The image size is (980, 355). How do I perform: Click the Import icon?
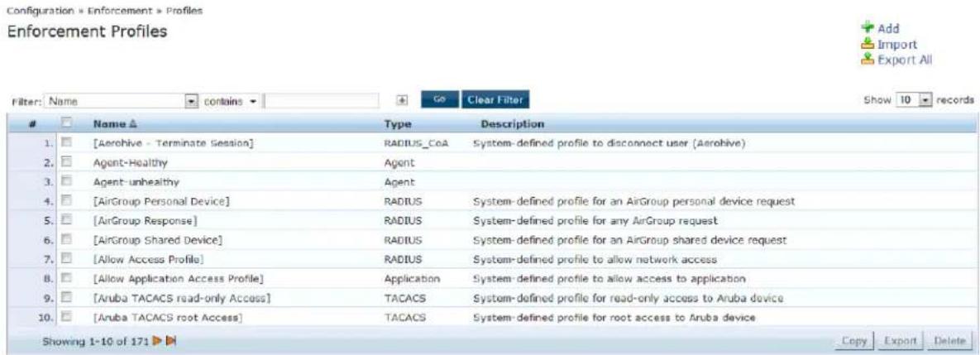click(x=867, y=45)
